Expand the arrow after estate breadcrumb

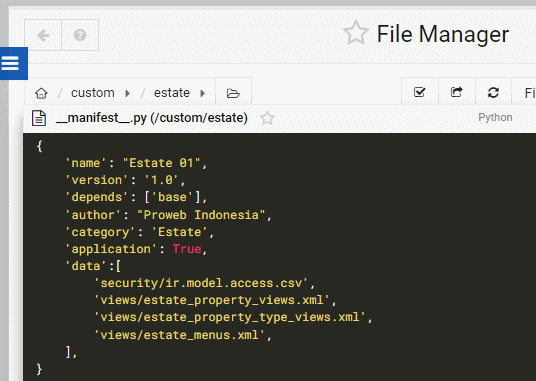point(203,93)
